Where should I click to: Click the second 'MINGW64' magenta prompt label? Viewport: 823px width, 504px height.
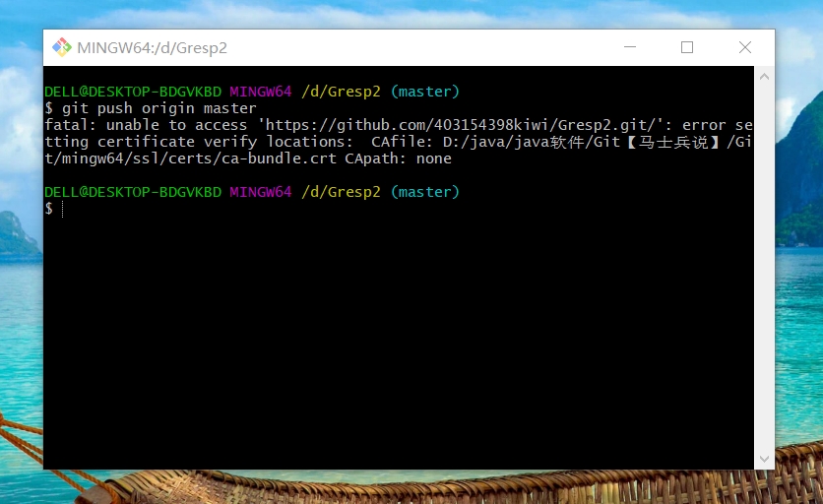pyautogui.click(x=260, y=192)
